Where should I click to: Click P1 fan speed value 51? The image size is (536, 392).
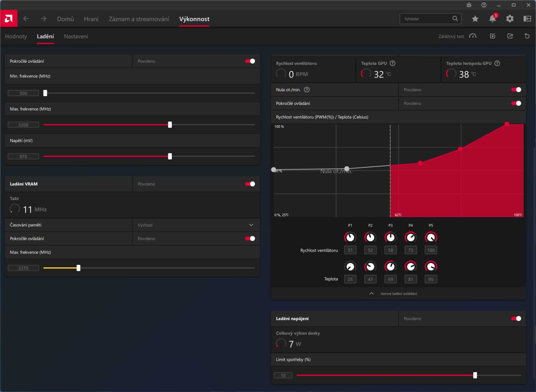pyautogui.click(x=350, y=250)
